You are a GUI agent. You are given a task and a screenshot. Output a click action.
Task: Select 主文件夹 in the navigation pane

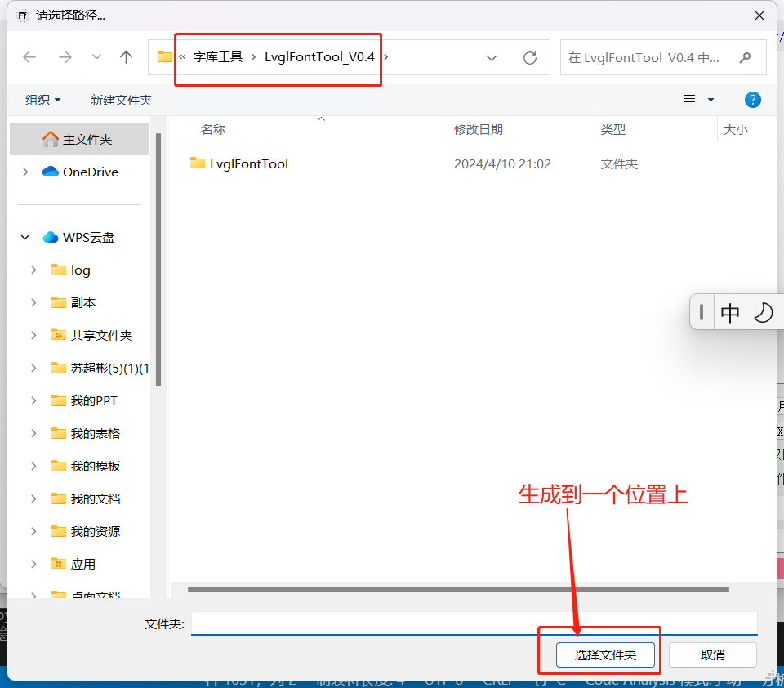click(x=79, y=139)
